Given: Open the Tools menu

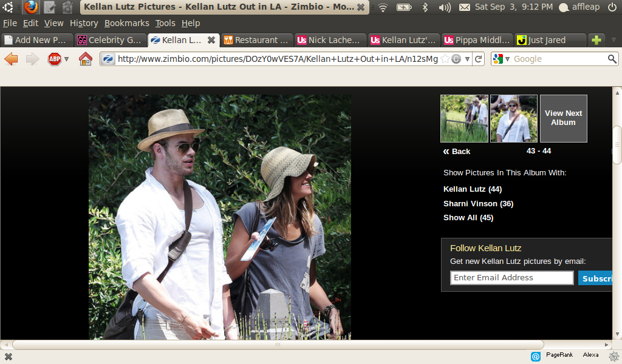Looking at the screenshot, I should (x=165, y=24).
